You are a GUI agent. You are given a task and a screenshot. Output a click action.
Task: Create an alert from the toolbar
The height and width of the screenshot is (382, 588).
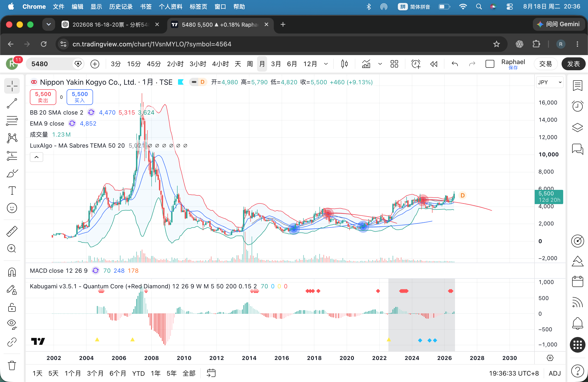(x=416, y=64)
